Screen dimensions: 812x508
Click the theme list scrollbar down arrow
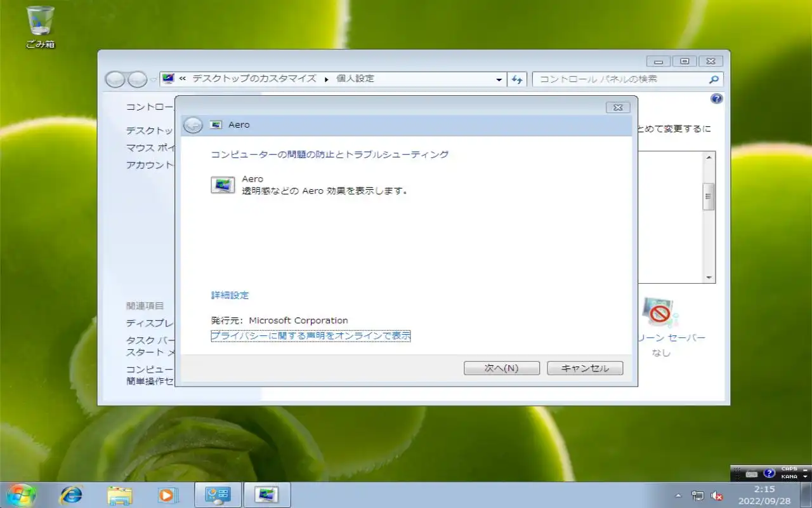point(709,277)
